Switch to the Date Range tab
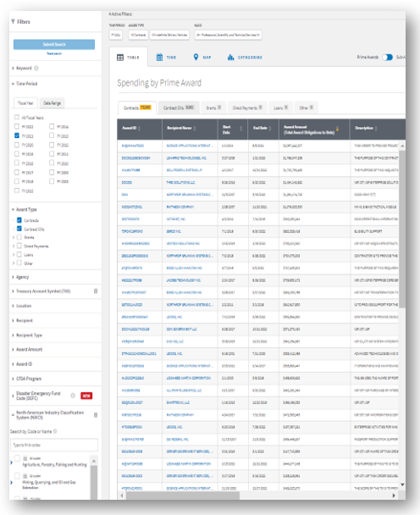Screen dimensions: 420x515 (x=52, y=103)
